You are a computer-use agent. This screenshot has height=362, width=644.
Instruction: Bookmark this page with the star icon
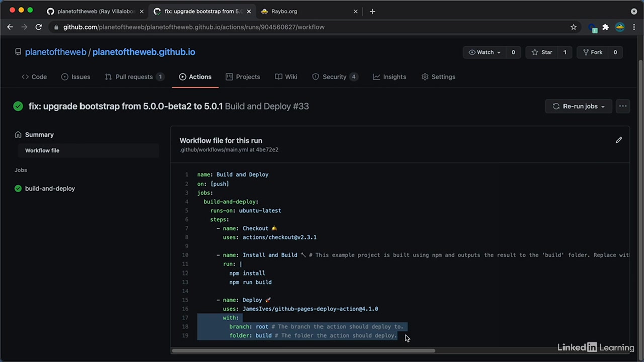coord(573,27)
